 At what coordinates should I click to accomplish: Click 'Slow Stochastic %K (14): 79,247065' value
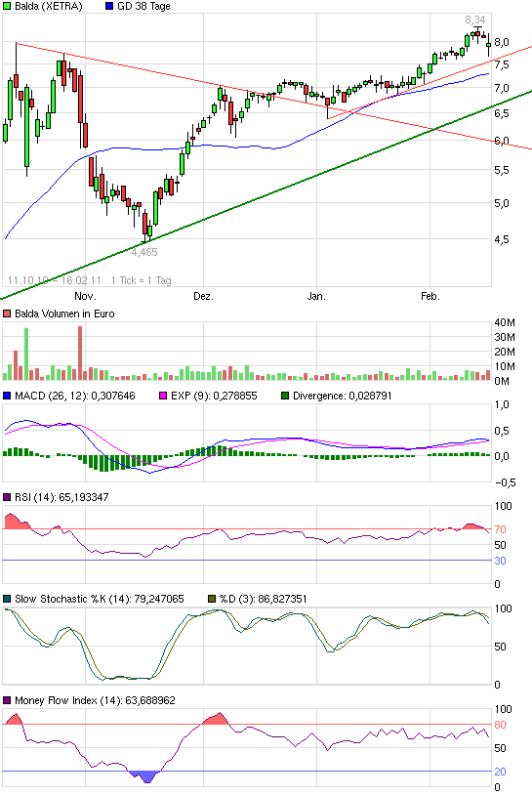coord(100,599)
